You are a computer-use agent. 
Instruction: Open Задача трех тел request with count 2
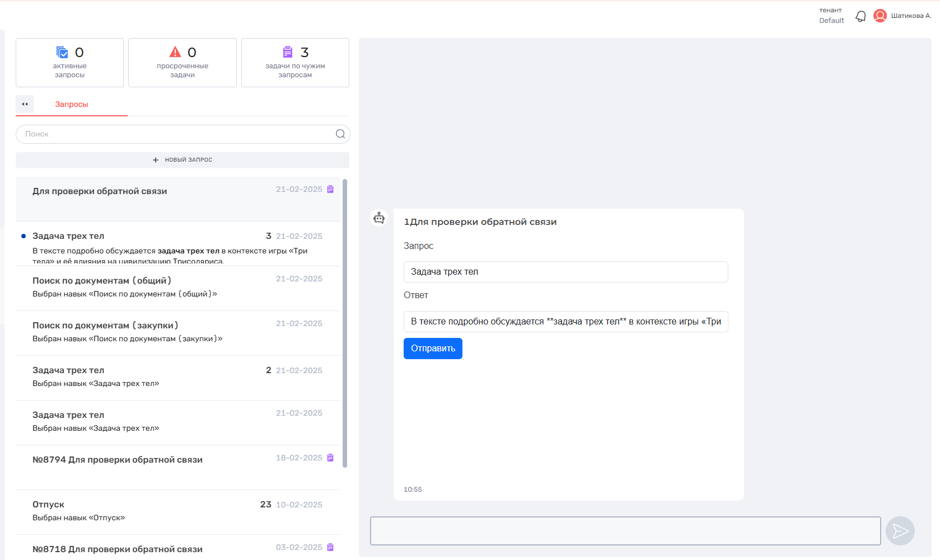click(178, 378)
